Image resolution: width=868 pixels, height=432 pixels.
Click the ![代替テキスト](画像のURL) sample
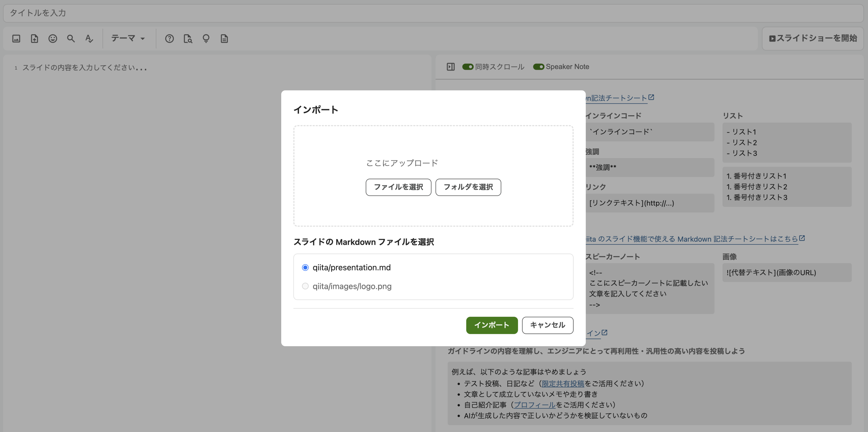coord(771,273)
